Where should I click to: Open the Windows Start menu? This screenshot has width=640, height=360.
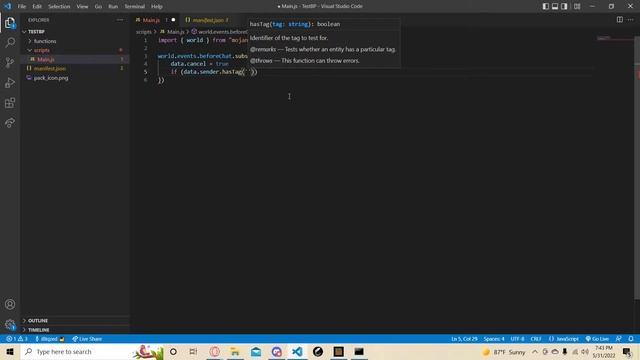[x=10, y=351]
